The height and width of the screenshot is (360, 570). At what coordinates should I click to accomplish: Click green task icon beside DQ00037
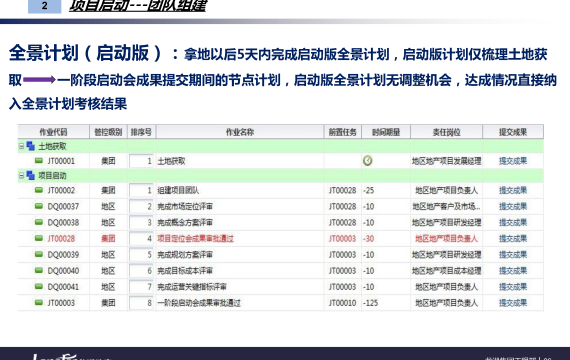[x=39, y=206]
